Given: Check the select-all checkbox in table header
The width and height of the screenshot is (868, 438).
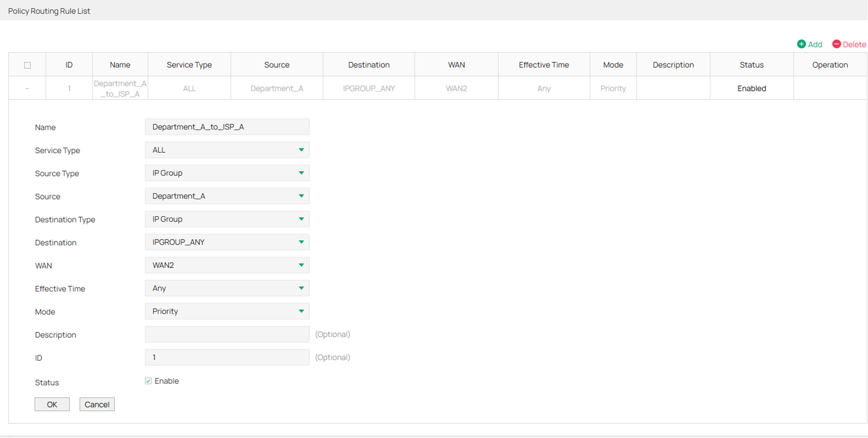Looking at the screenshot, I should click(x=27, y=65).
